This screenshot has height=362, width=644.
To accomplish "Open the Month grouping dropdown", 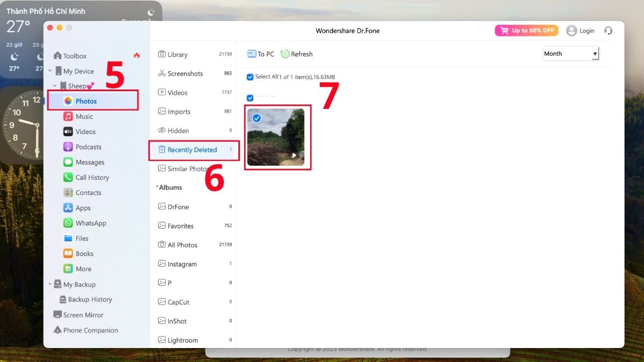I will point(570,54).
